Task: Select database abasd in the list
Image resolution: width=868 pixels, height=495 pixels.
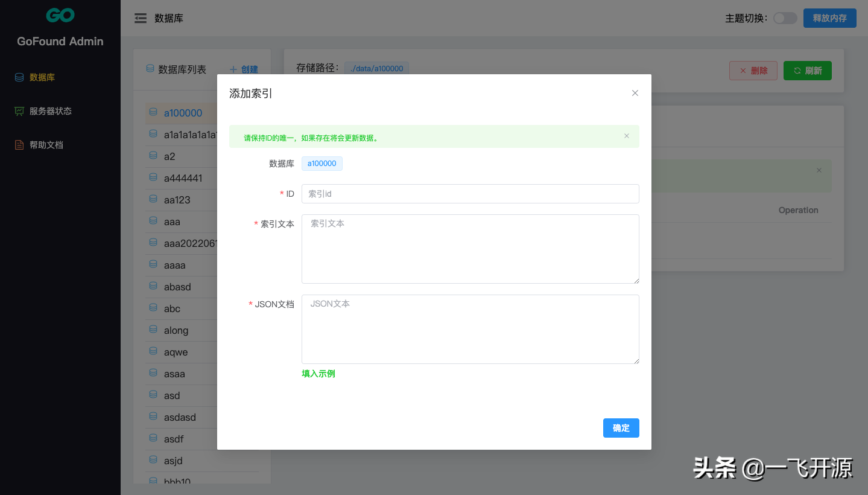Action: coord(181,287)
